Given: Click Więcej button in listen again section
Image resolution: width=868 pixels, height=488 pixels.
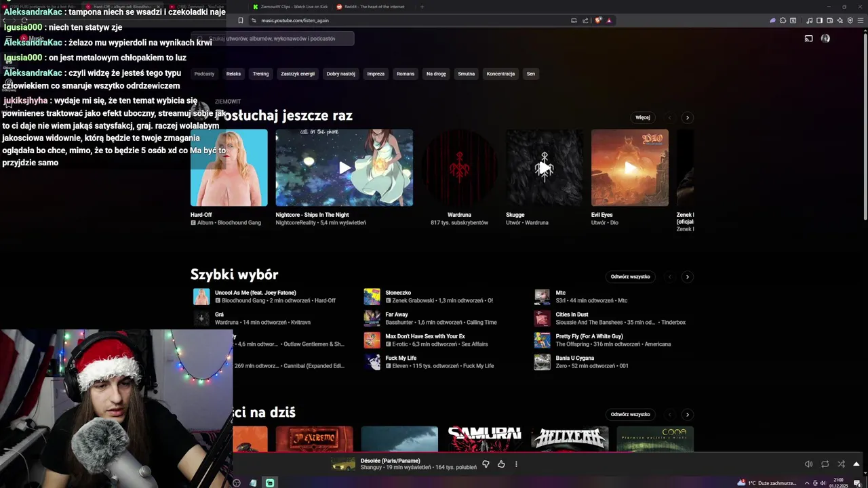Looking at the screenshot, I should click(643, 117).
